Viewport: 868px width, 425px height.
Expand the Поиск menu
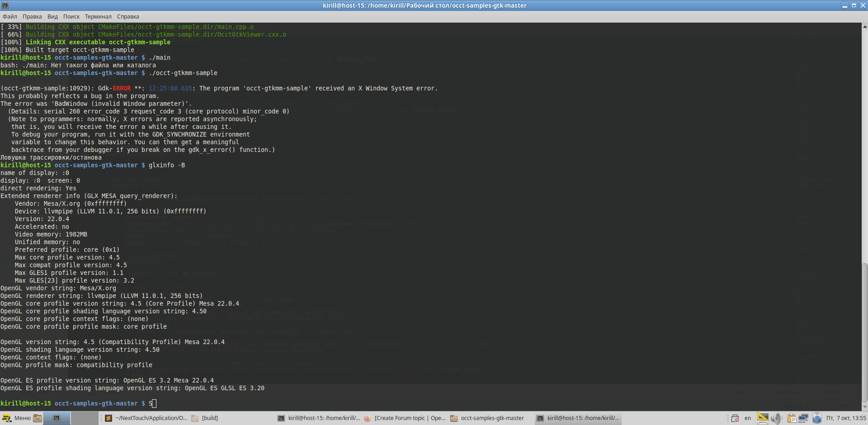[x=71, y=16]
